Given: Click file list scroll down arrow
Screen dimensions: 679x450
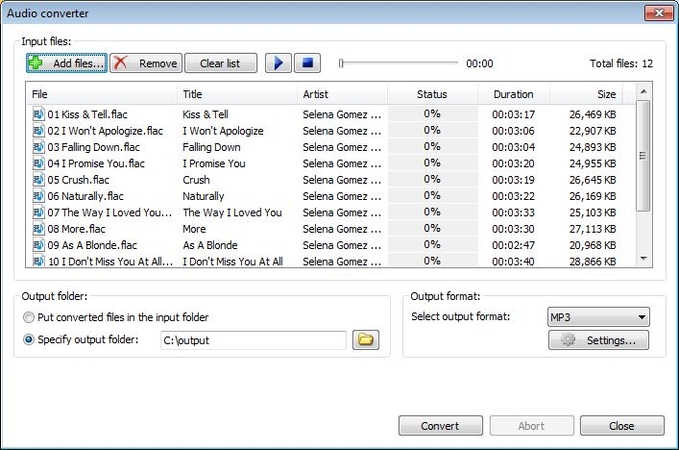Looking at the screenshot, I should pos(643,259).
